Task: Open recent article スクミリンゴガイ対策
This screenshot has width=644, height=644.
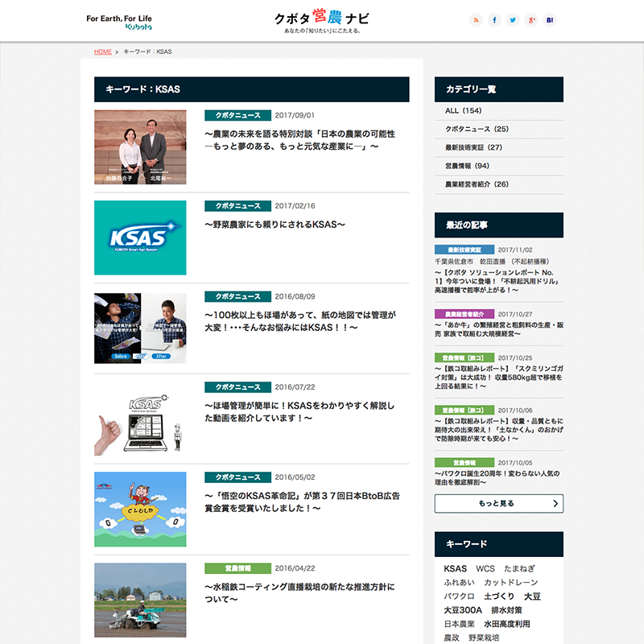Action: [498, 378]
